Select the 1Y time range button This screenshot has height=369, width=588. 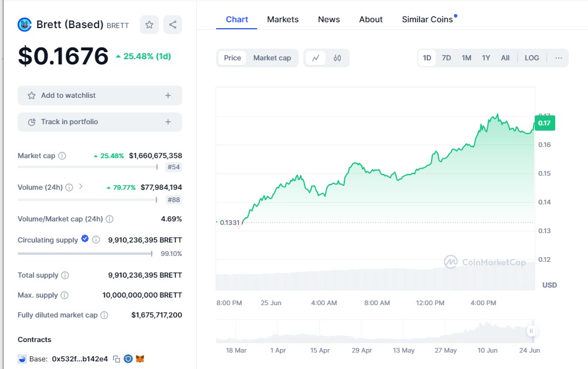point(486,58)
